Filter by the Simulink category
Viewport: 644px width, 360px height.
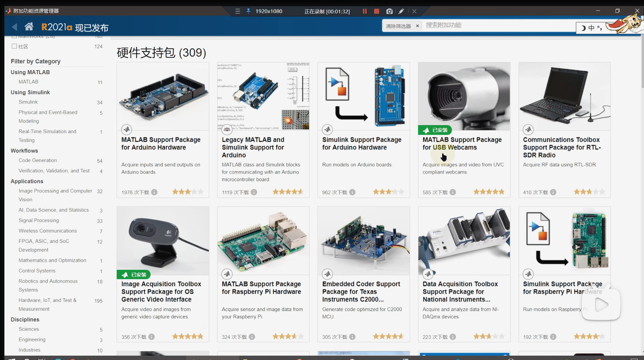coord(28,102)
